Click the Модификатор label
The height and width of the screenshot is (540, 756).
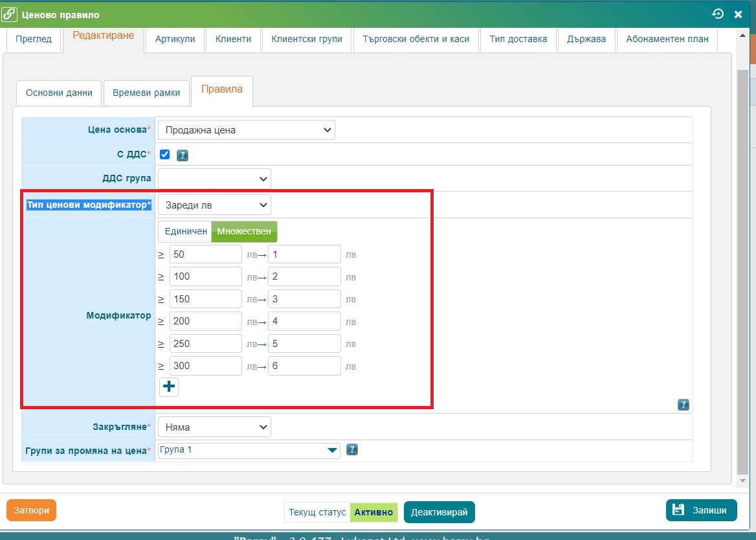pyautogui.click(x=118, y=315)
